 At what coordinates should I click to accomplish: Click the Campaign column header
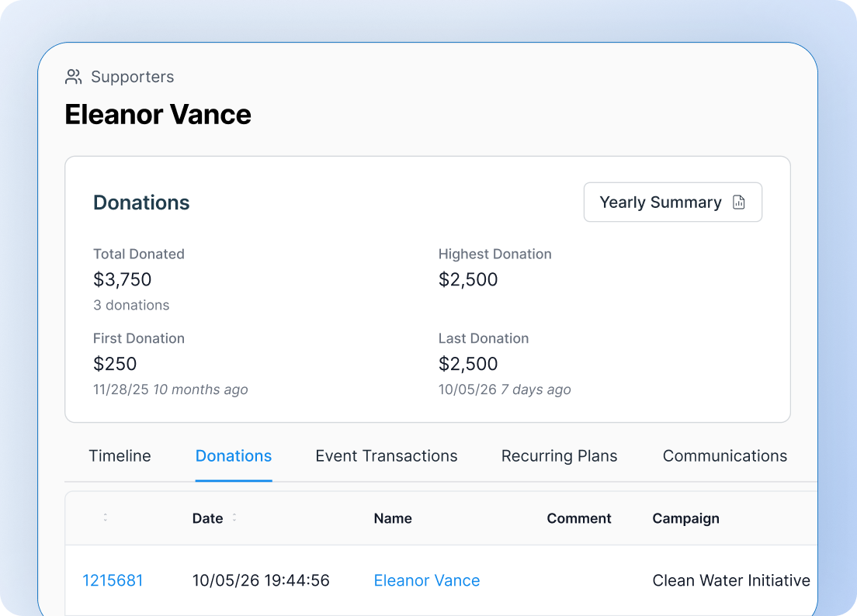[686, 519]
